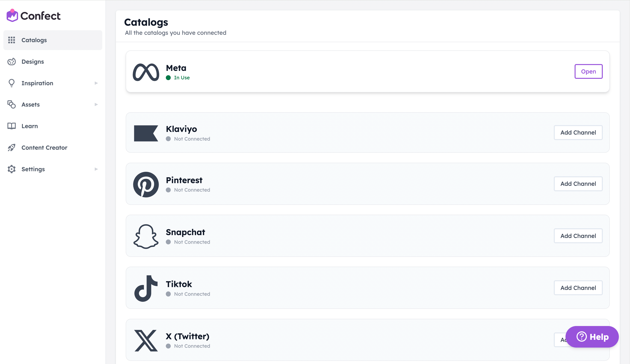Click the Assets icon in sidebar
Screen dimensions: 630x364
click(12, 105)
